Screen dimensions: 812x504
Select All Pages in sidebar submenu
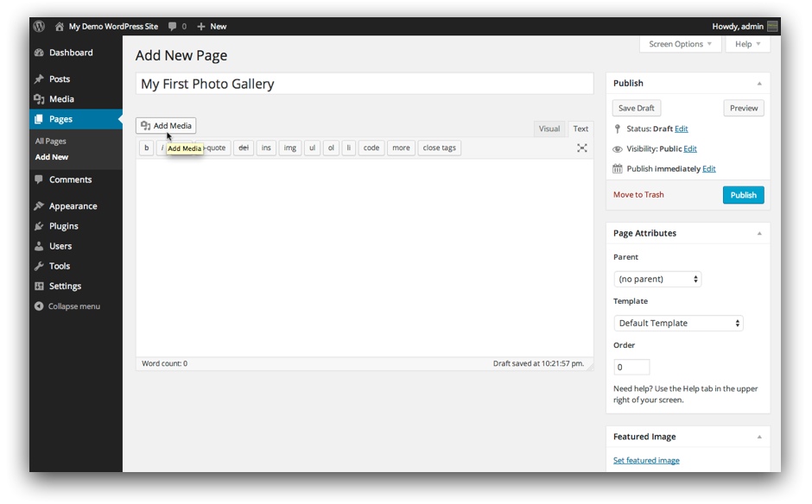tap(50, 141)
